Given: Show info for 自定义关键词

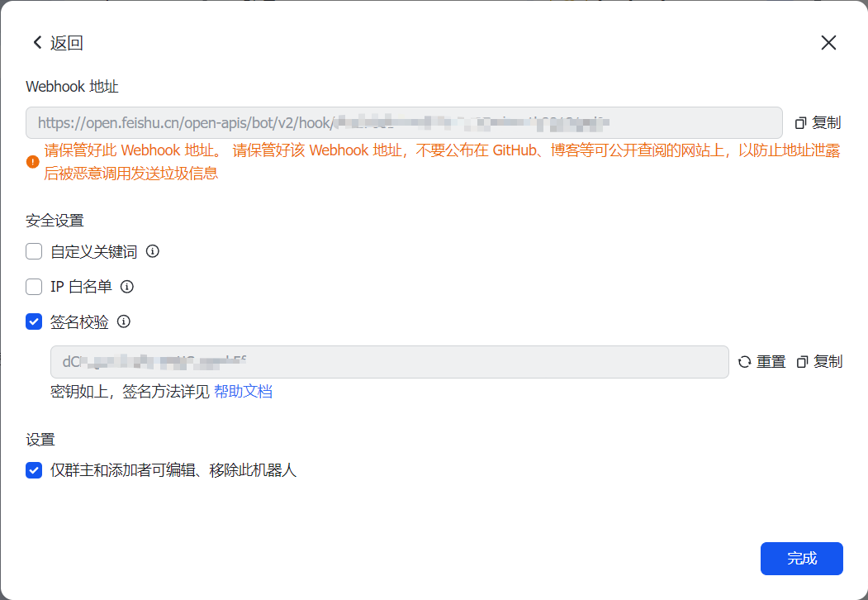Looking at the screenshot, I should point(152,251).
